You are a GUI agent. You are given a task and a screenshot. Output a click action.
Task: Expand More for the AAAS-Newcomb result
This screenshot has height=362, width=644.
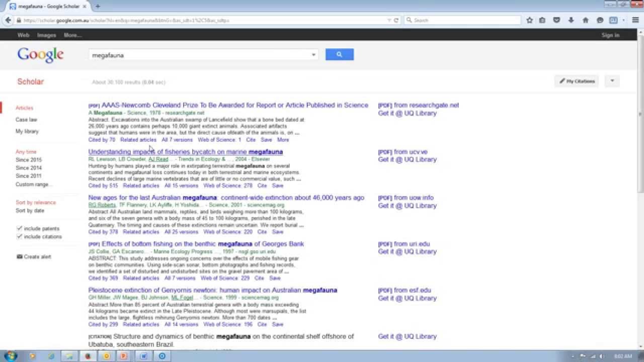pyautogui.click(x=283, y=140)
